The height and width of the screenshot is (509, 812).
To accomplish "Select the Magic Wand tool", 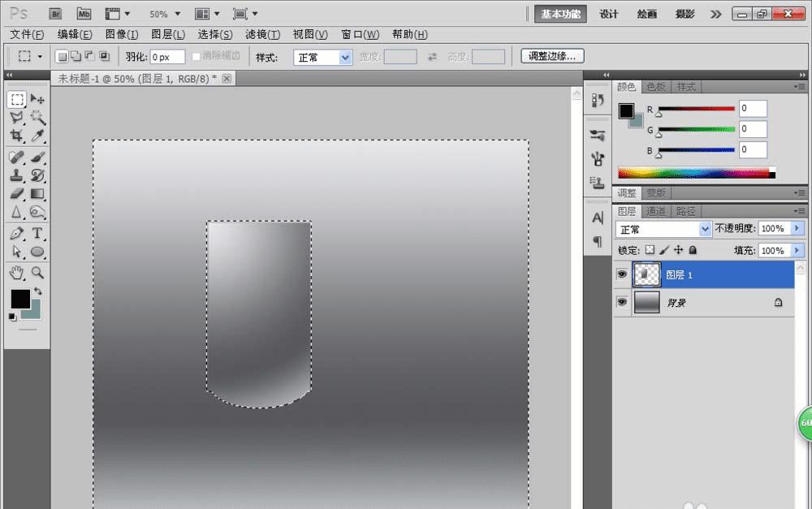I will tap(37, 118).
